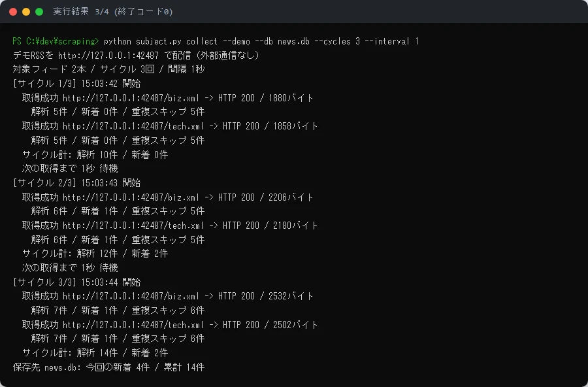Click the サイクル 2/3 15:03:43 開始 header

pyautogui.click(x=77, y=183)
